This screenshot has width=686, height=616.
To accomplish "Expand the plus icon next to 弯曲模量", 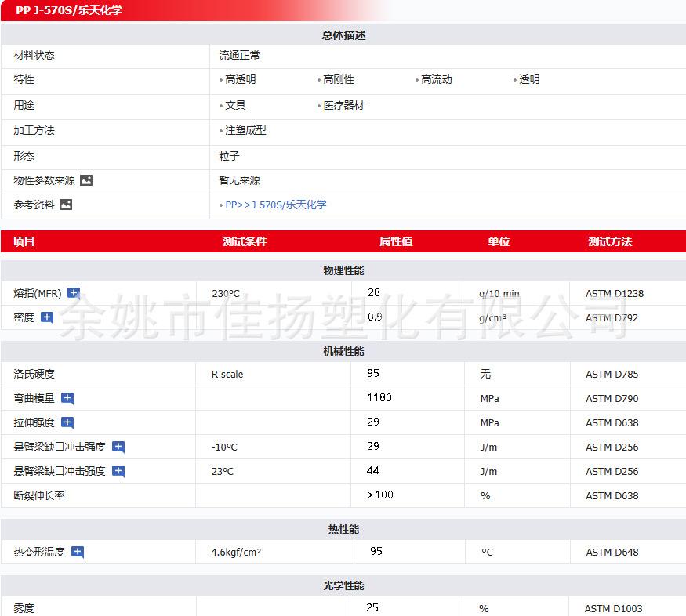I will 67,398.
